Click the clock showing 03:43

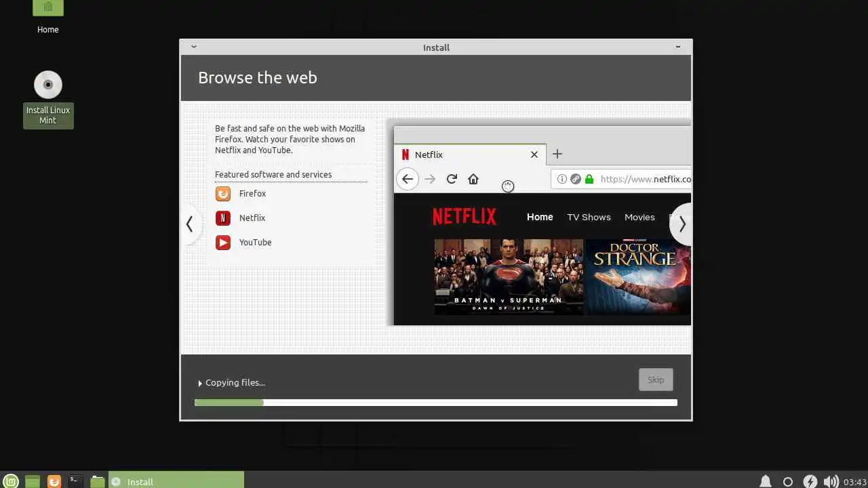click(x=854, y=482)
